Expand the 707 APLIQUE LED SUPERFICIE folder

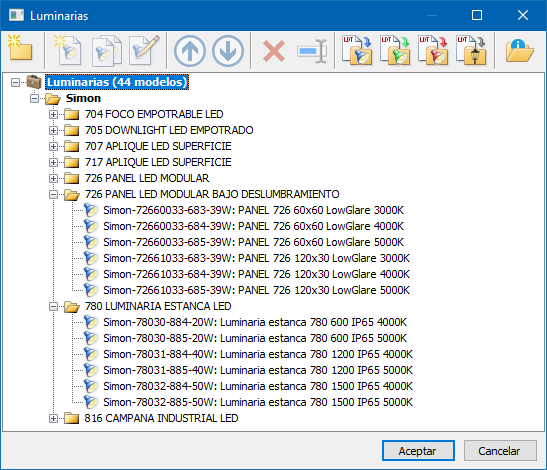pos(53,147)
